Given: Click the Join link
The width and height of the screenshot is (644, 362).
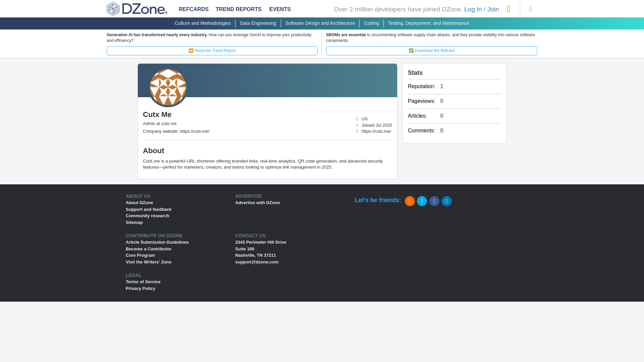Looking at the screenshot, I should pyautogui.click(x=493, y=9).
